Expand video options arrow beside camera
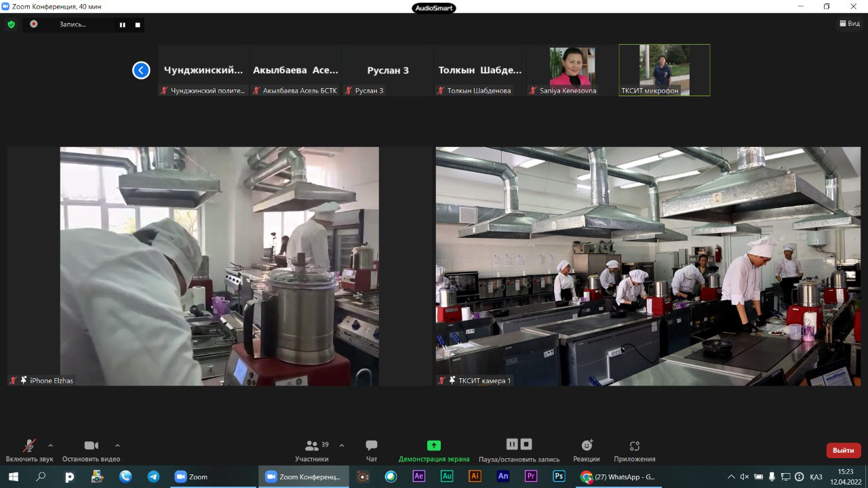This screenshot has height=488, width=868. tap(117, 445)
